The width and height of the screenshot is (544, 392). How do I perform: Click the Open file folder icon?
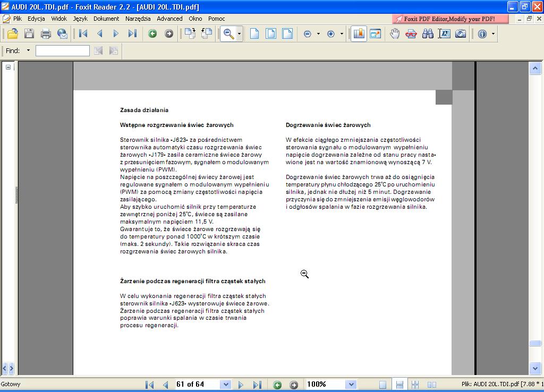tap(12, 33)
